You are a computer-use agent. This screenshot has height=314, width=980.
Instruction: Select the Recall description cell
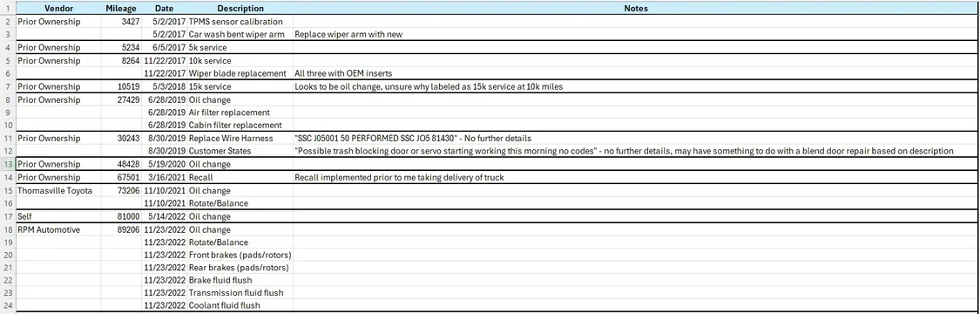(240, 178)
